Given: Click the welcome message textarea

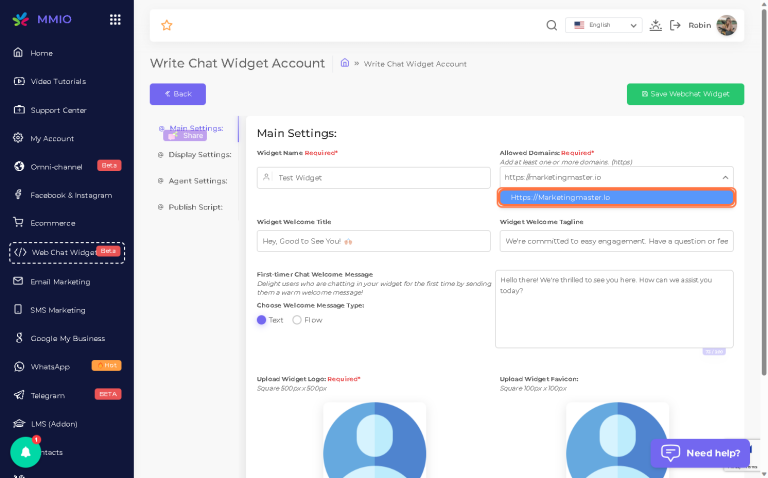Looking at the screenshot, I should pos(614,309).
